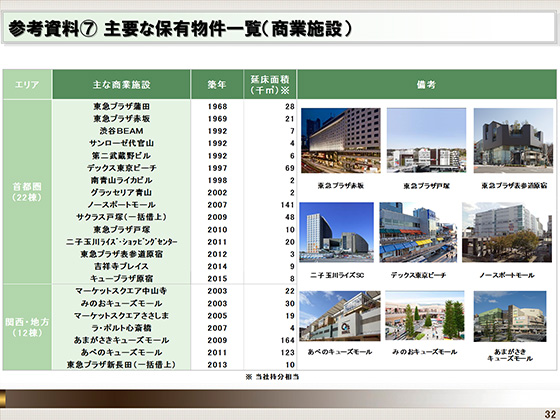560x420 pixels.
Task: Select the あまがさきキューズモール table row name
Action: [121, 340]
